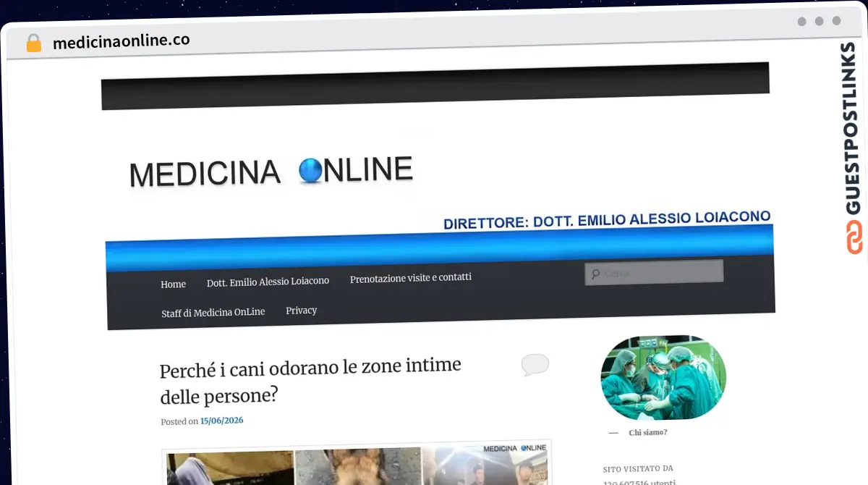Viewport: 868px width, 485px height.
Task: Open the Home menu item
Action: [174, 284]
